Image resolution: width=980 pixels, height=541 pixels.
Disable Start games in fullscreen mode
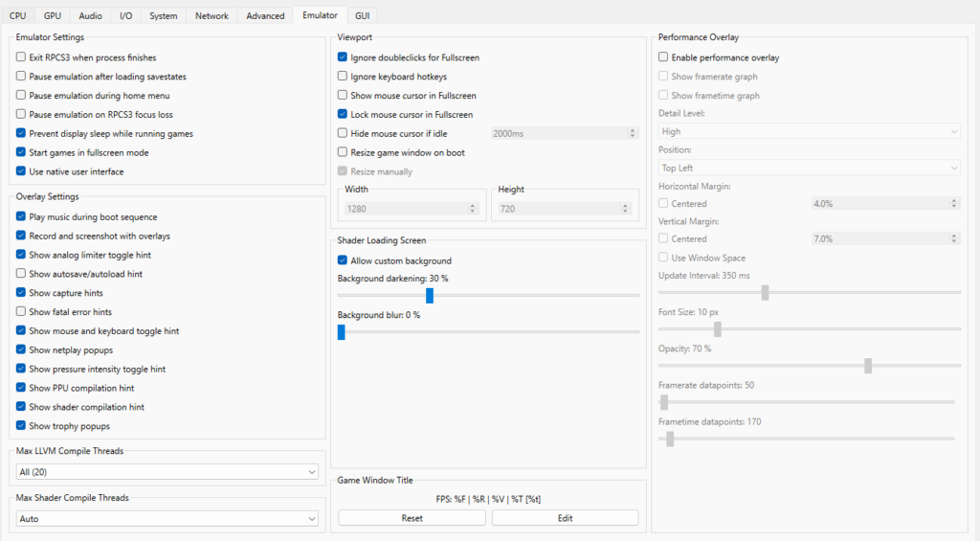(22, 152)
